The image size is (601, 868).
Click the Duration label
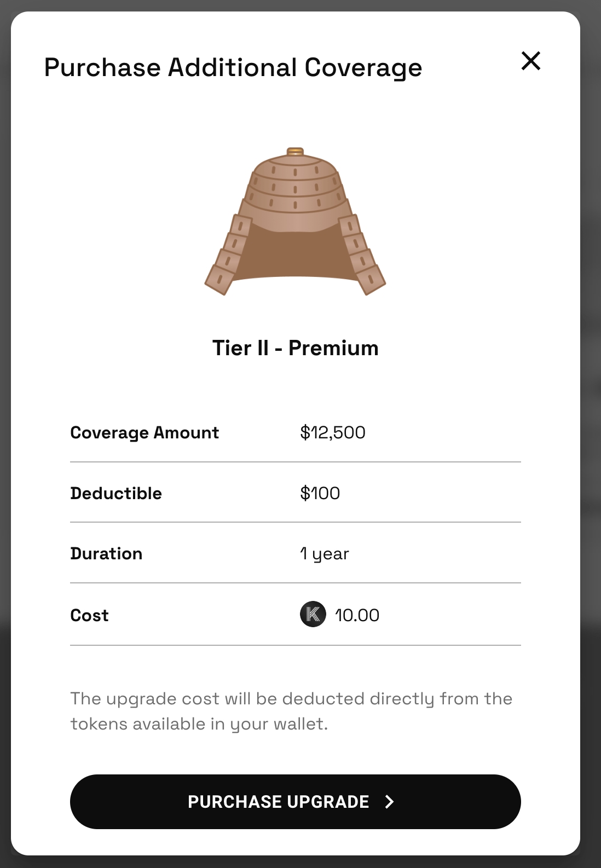106,553
